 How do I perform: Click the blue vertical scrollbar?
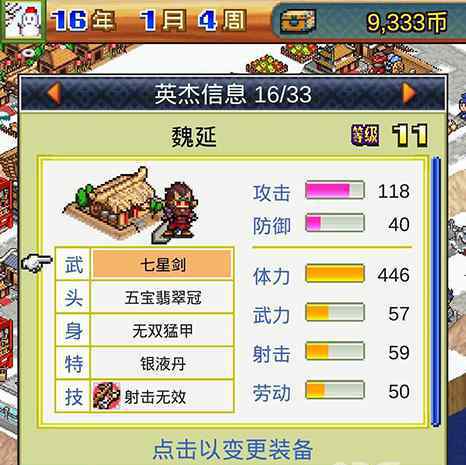(436, 291)
